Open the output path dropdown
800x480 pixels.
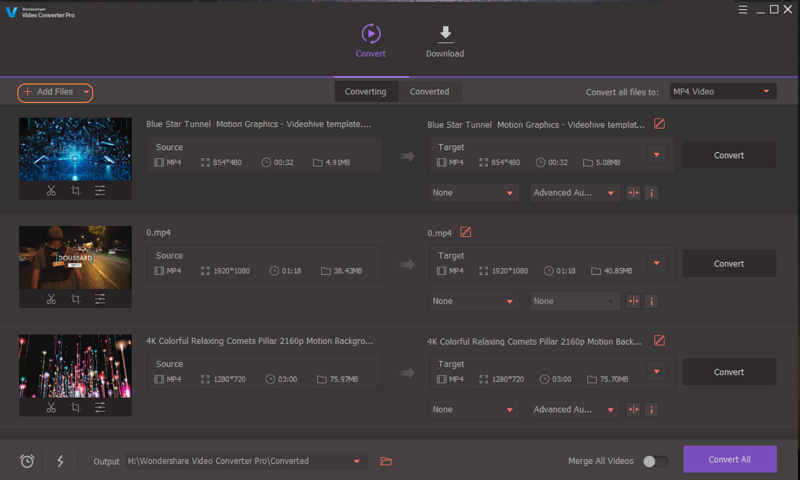coord(357,461)
